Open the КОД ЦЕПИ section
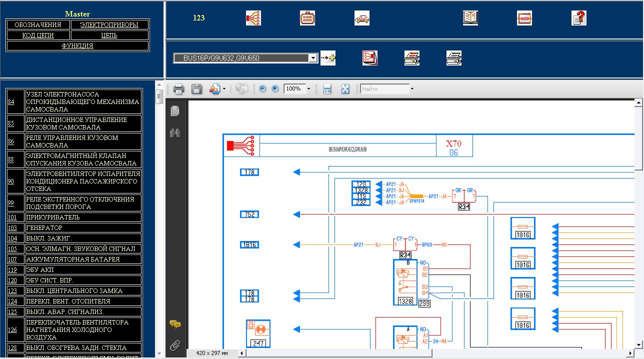This screenshot has width=644, height=359. coord(38,35)
